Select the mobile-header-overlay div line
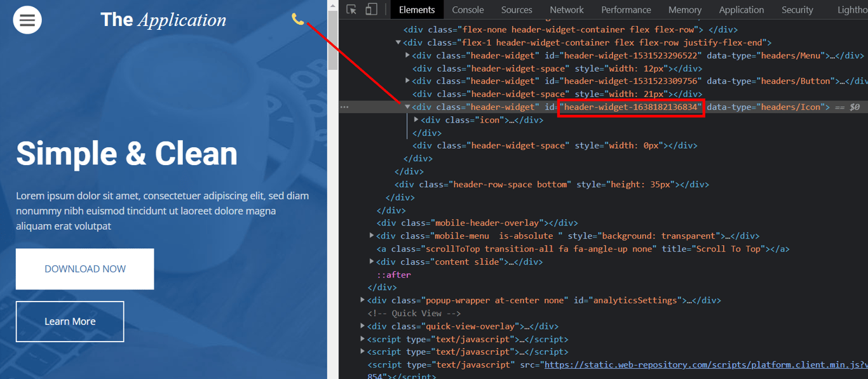This screenshot has width=868, height=379. click(477, 223)
